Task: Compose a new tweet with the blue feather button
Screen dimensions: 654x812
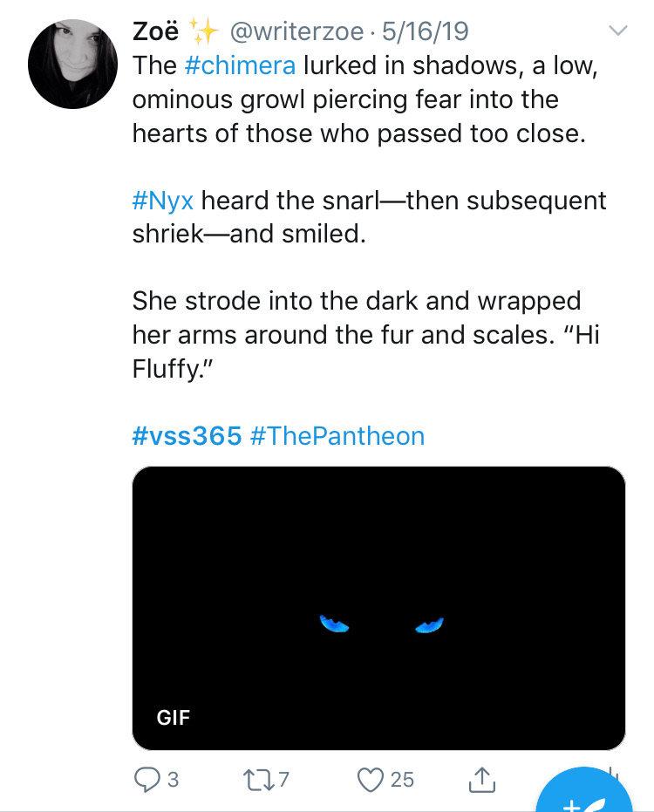Action: click(584, 792)
